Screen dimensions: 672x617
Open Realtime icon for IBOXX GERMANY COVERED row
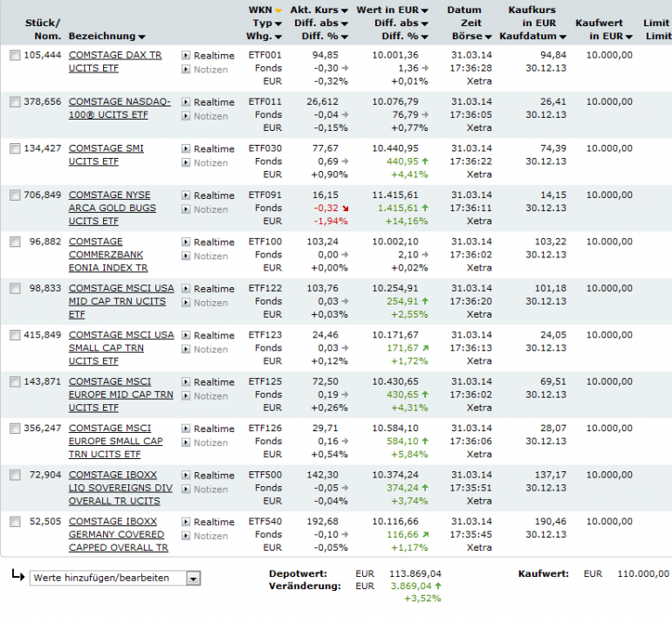pos(186,522)
